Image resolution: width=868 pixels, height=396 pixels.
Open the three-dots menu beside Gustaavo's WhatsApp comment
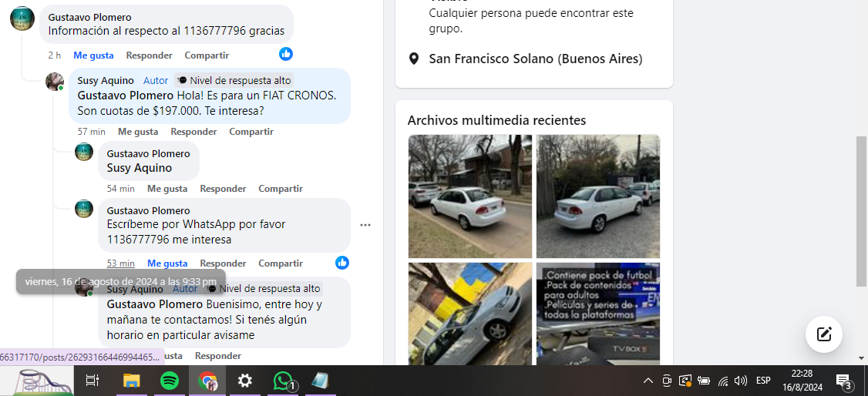365,225
